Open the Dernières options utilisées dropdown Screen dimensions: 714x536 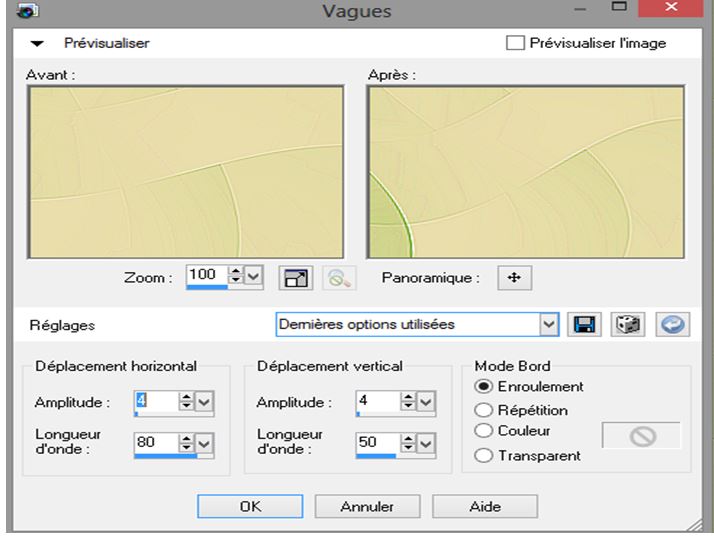click(549, 325)
